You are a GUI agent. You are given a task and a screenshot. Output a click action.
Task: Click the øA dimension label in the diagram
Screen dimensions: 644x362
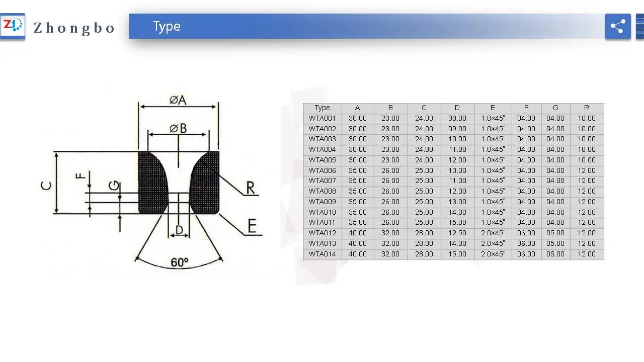coord(178,100)
